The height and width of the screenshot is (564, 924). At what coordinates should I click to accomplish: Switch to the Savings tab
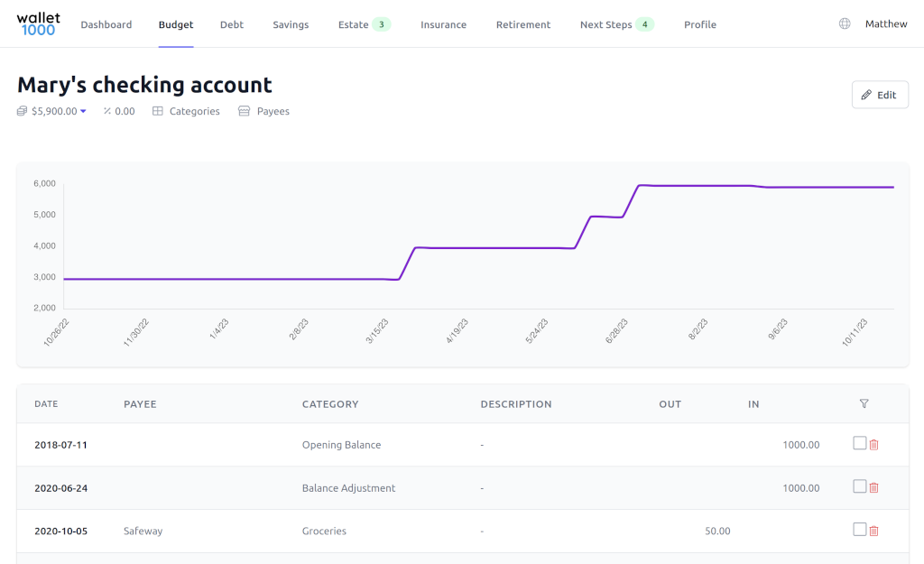291,24
